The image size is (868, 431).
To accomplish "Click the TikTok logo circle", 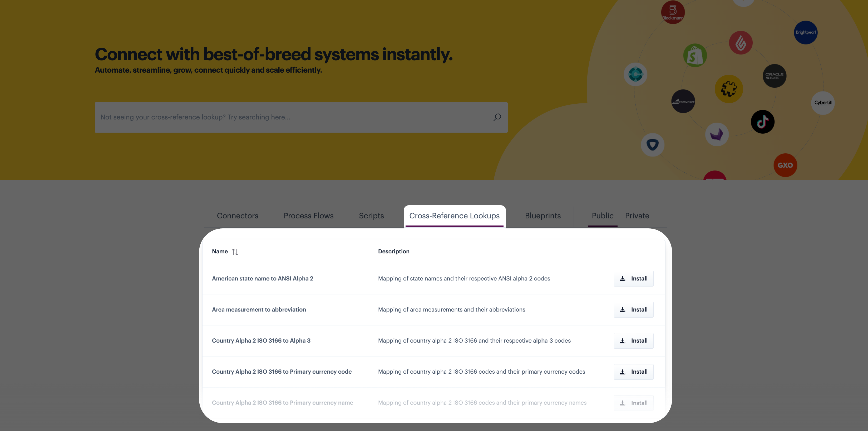I will [x=762, y=122].
